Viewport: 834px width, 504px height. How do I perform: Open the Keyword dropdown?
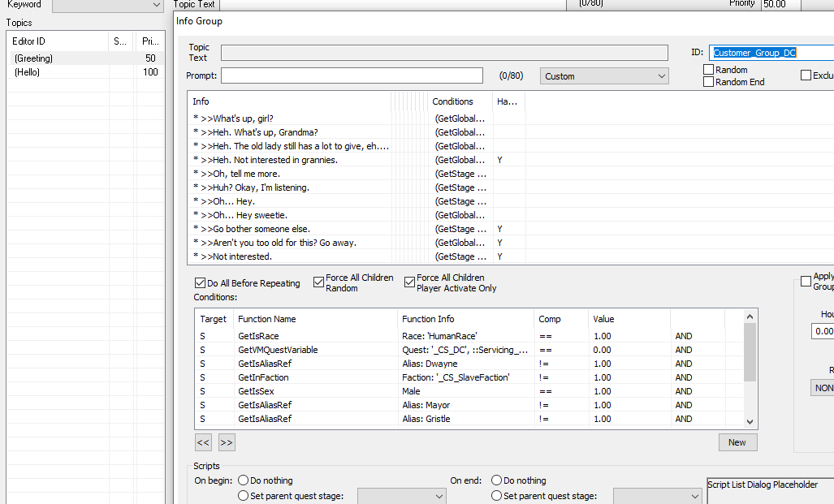click(107, 5)
